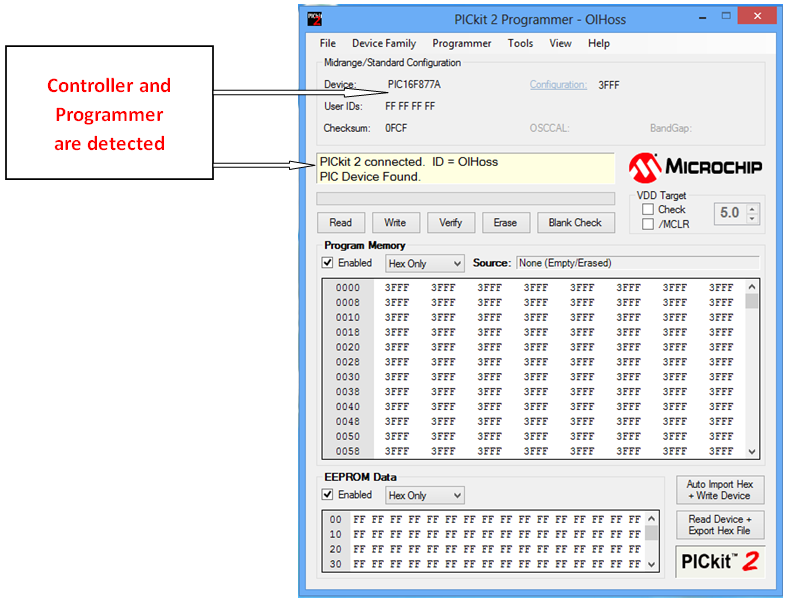The width and height of the screenshot is (789, 601).
Task: Click the User IDs value FF FF FF FF
Action: coord(410,106)
